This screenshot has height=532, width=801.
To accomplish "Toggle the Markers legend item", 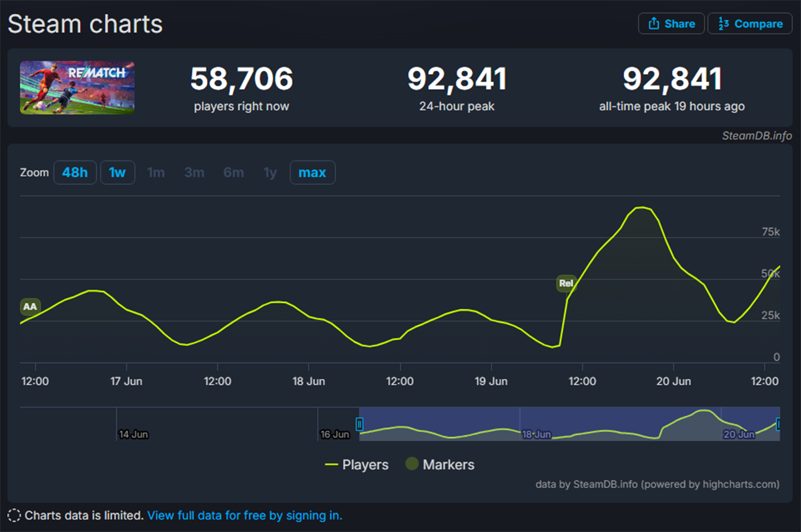I will click(x=440, y=465).
